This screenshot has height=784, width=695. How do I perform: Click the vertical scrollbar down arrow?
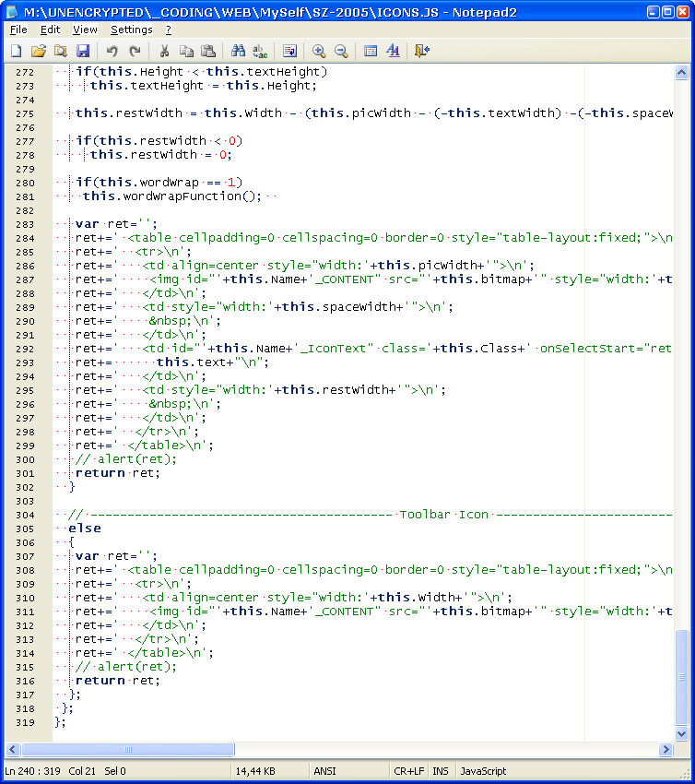point(681,733)
